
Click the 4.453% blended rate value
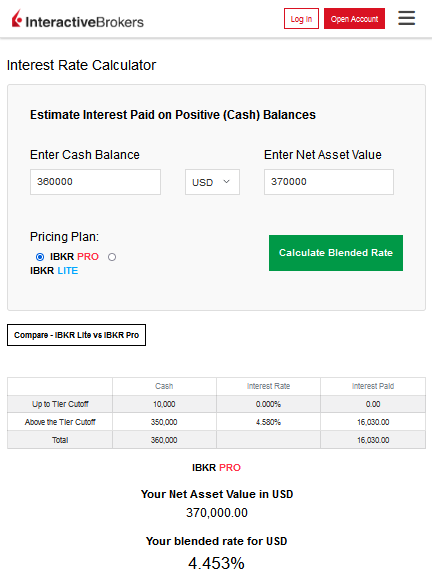point(216,563)
